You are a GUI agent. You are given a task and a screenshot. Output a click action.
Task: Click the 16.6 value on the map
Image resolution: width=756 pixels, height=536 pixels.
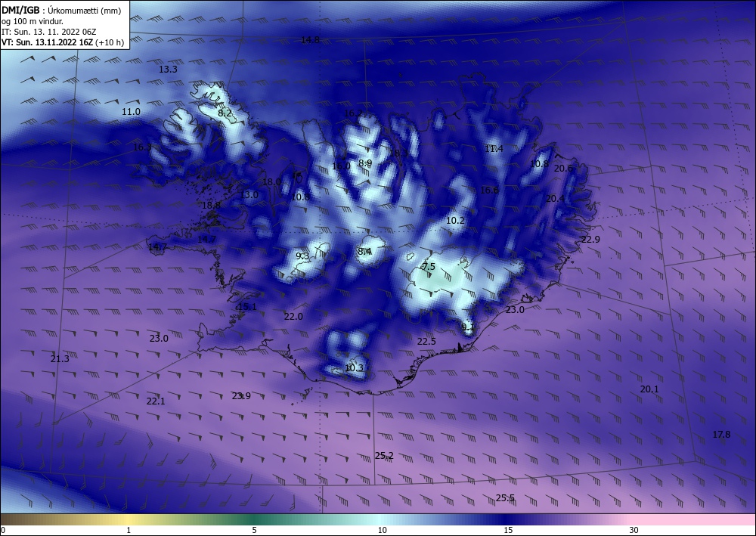click(489, 191)
